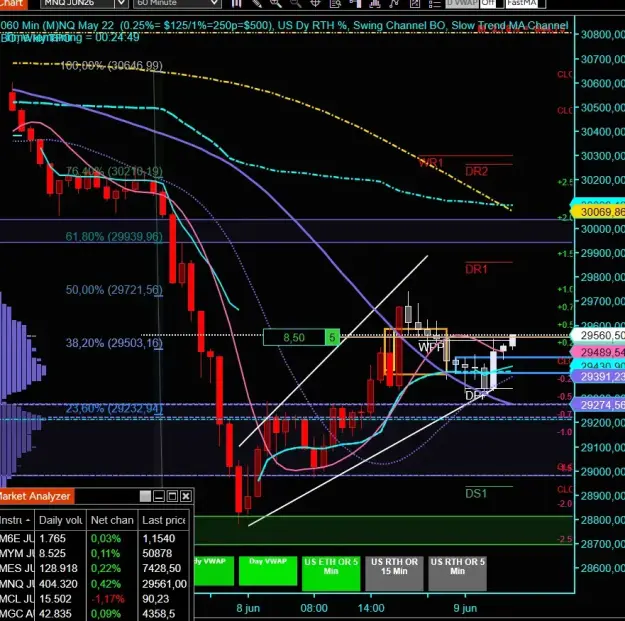Click the 8,50 order marker on chart
Screen dimensions: 625x621
[294, 338]
